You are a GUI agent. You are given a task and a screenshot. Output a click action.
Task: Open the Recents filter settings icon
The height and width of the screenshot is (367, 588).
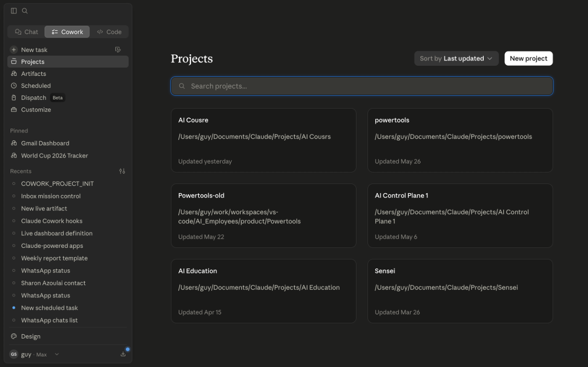tap(122, 171)
